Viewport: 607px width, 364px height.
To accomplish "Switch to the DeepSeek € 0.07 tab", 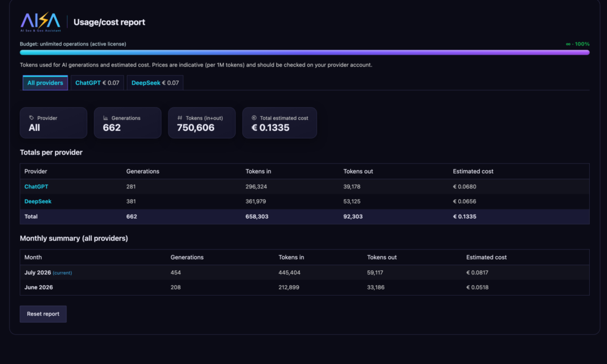I will tap(155, 83).
